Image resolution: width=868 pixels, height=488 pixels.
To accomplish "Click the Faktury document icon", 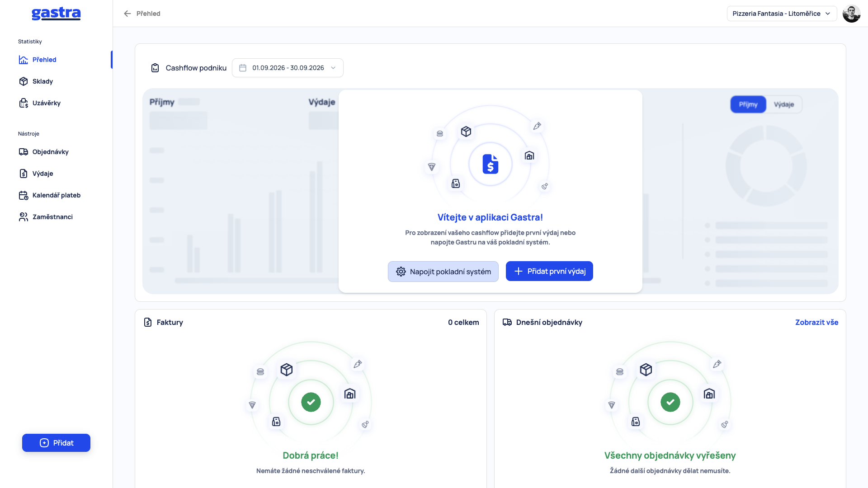I will click(x=148, y=322).
